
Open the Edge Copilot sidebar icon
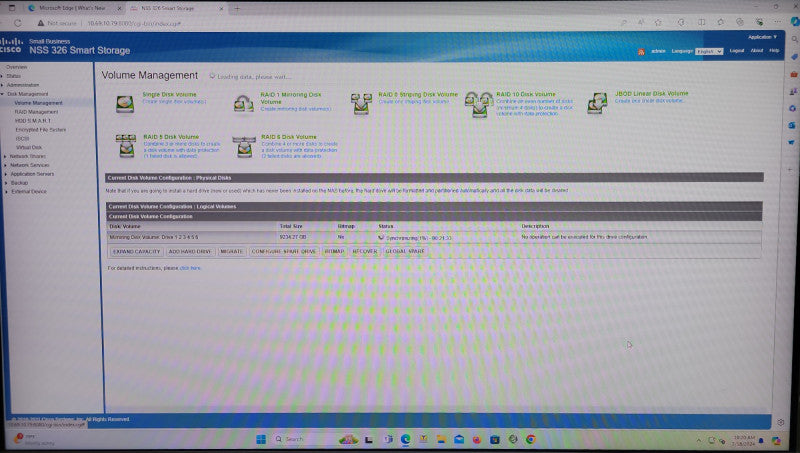click(x=794, y=21)
